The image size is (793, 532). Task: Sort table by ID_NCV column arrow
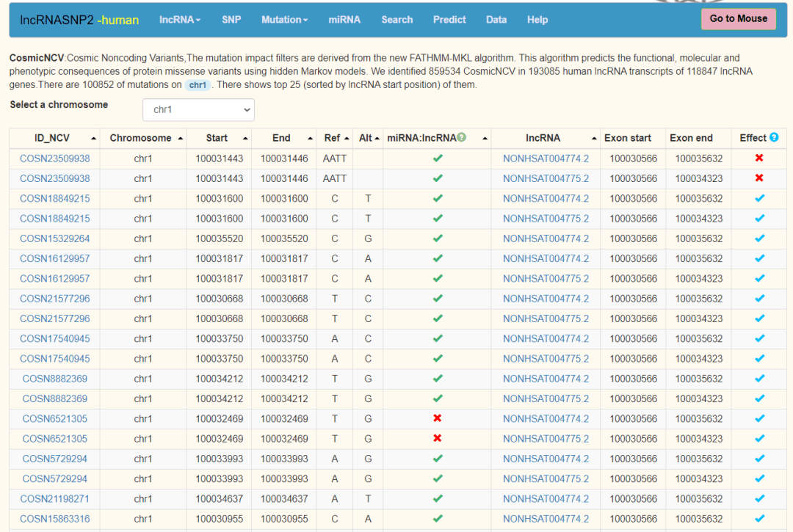93,139
